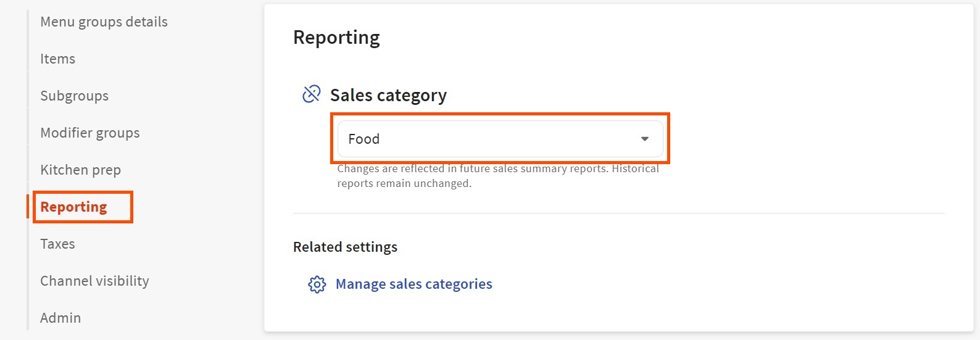Open the Manage sales categories link
The height and width of the screenshot is (340, 980).
pos(413,284)
